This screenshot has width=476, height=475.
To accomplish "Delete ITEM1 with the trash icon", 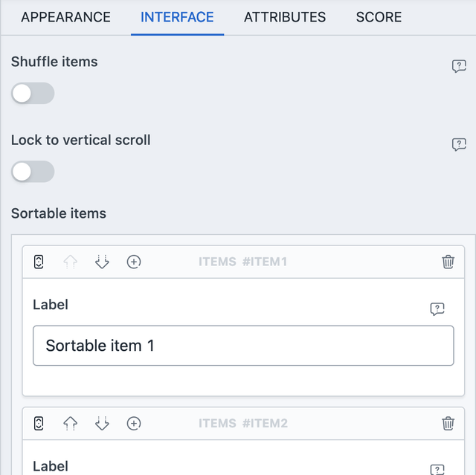I will 448,262.
